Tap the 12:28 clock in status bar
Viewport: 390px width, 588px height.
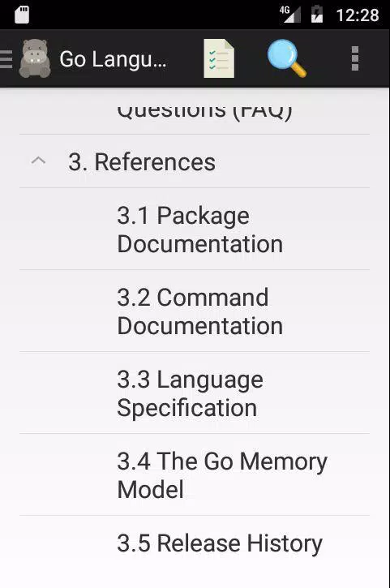coord(358,15)
